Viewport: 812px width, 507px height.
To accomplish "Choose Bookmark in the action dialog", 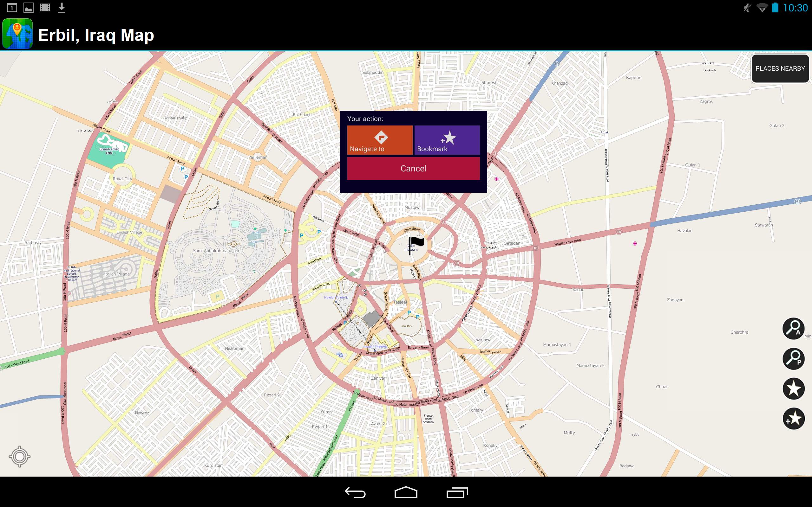I will click(447, 140).
